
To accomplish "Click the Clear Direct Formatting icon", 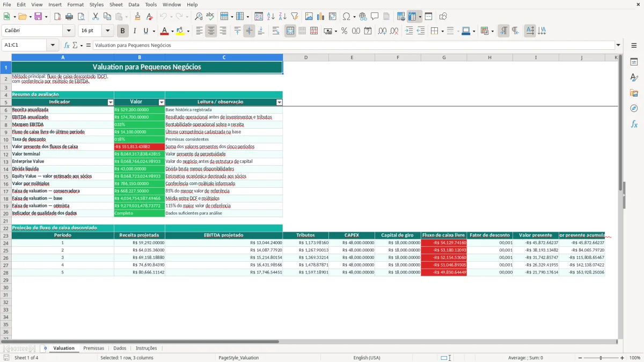I will [x=149, y=17].
